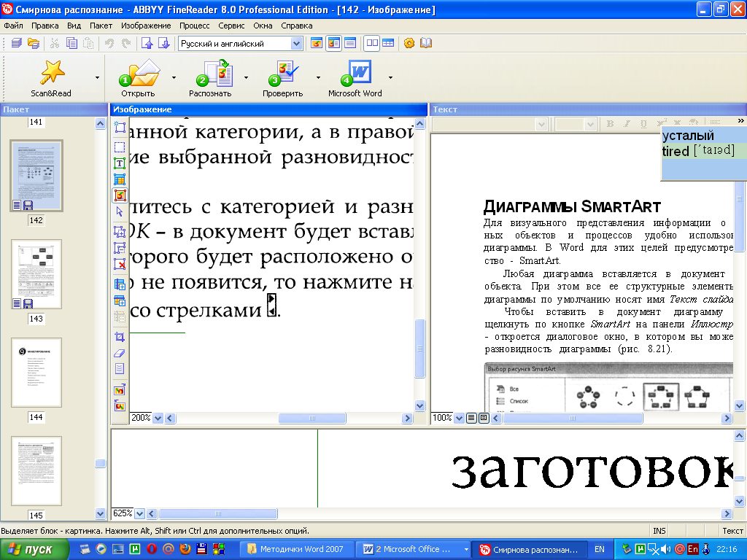Open the 625% zoom window dropdown
Image resolution: width=747 pixels, height=560 pixels.
[139, 514]
